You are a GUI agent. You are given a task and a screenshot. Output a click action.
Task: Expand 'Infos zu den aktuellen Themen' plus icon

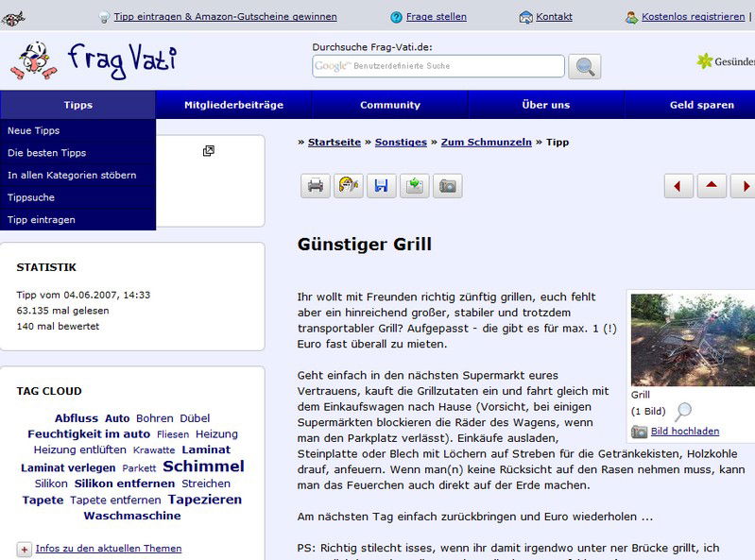24,549
